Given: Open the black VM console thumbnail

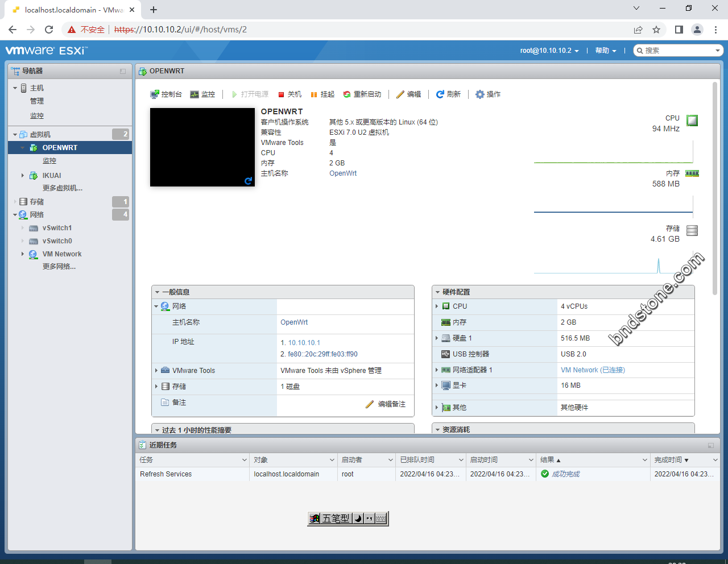Looking at the screenshot, I should tap(202, 147).
